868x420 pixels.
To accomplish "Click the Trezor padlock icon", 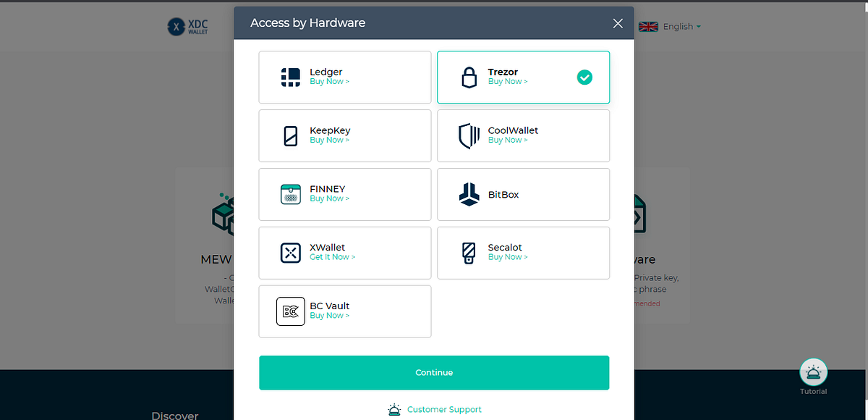I will (x=469, y=77).
